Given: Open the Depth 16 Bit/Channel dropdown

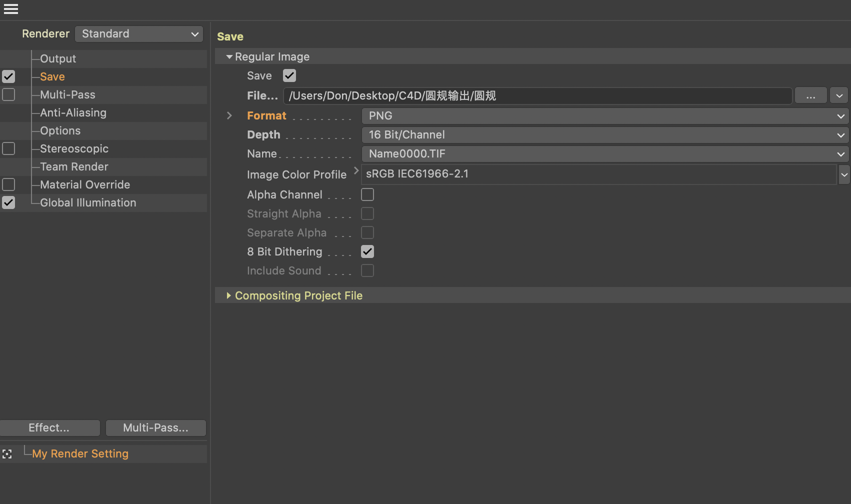Looking at the screenshot, I should pos(605,135).
